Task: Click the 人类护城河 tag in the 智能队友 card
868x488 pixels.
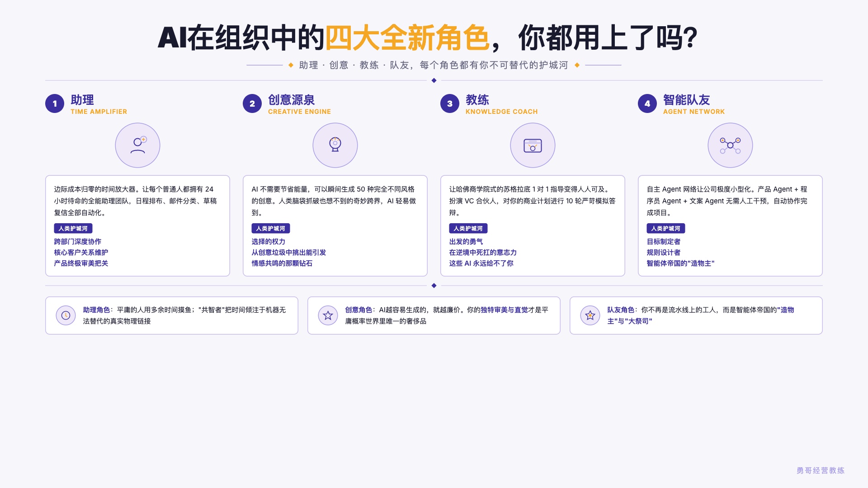Action: (x=666, y=229)
